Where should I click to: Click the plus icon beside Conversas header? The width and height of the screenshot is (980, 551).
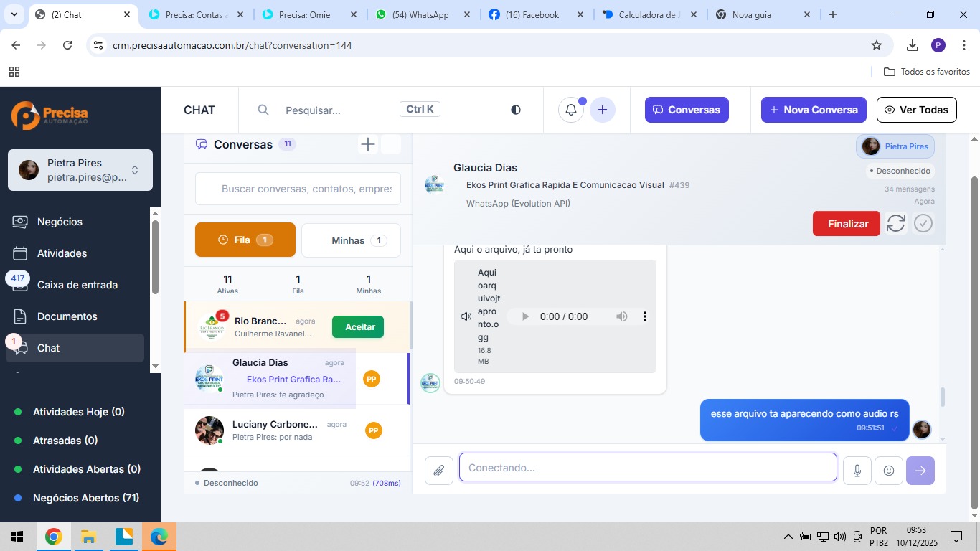pyautogui.click(x=368, y=144)
